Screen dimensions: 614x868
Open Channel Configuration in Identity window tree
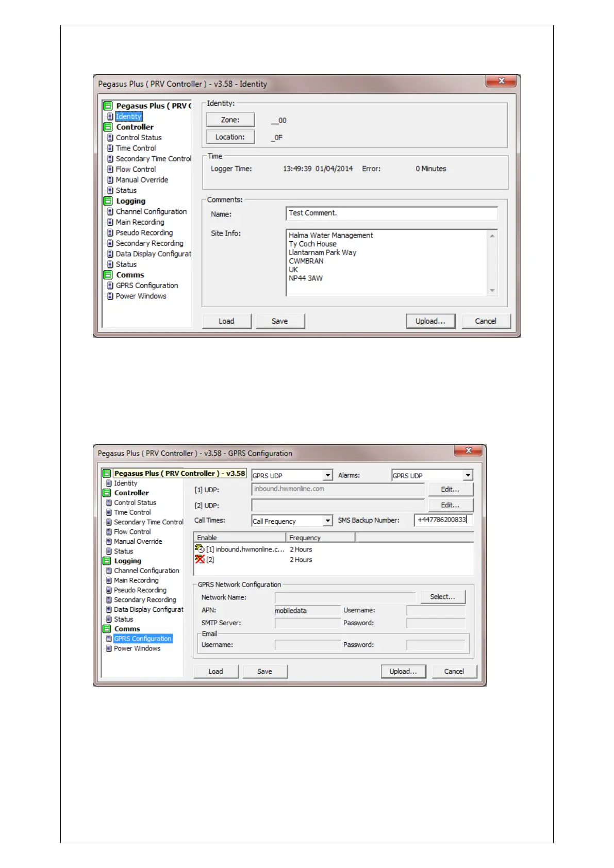[151, 211]
